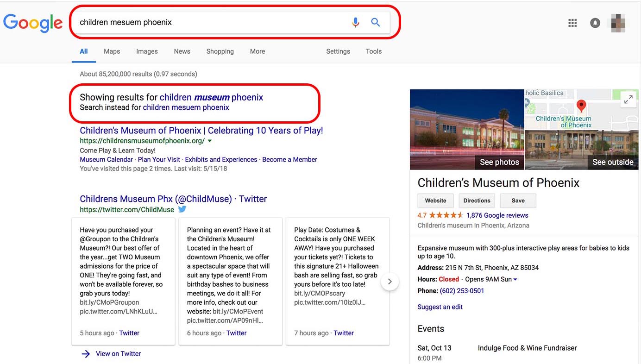The width and height of the screenshot is (641, 364).
Task: Open the See outside street view thumbnail
Action: (x=582, y=150)
